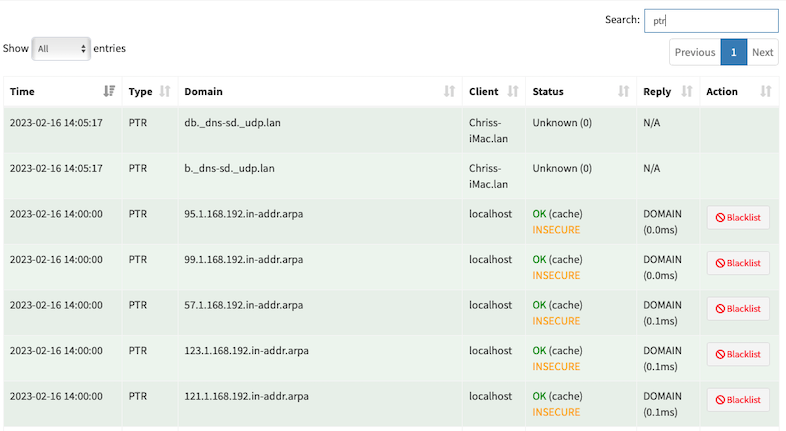Select the b._dns-sd._udp.lan query row
Viewport: 786px width, 431px height.
[391, 176]
